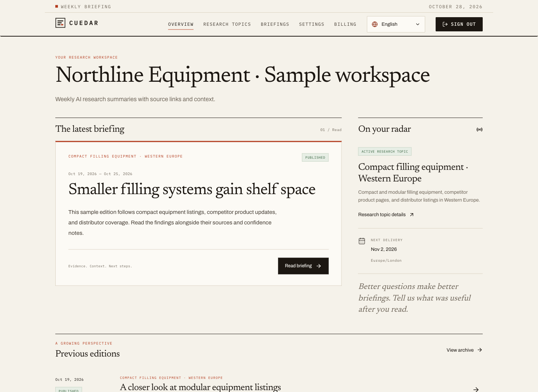Click the globe icon in language selector
The height and width of the screenshot is (392, 538).
click(x=375, y=24)
